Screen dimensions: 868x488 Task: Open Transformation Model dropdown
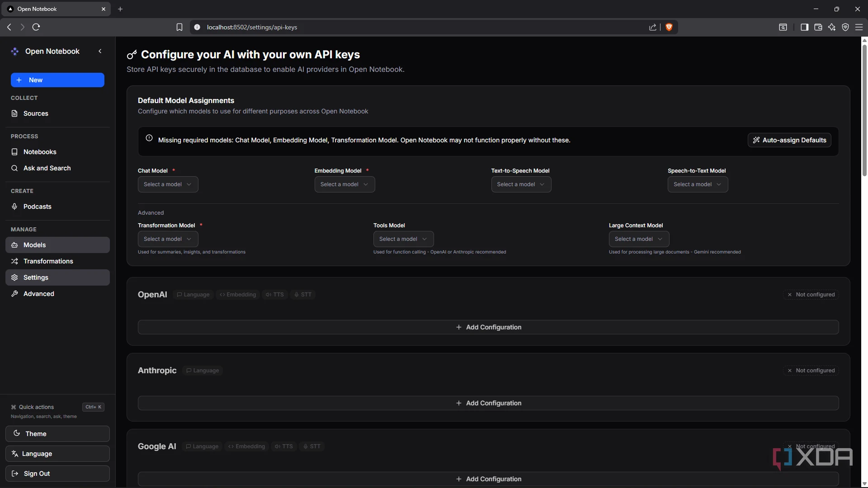[x=168, y=239]
